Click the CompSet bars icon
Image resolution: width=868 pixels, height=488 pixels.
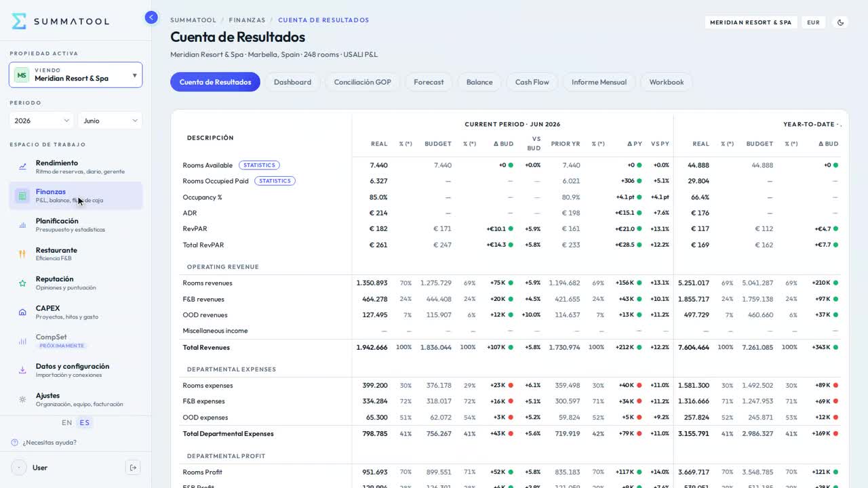click(x=22, y=341)
